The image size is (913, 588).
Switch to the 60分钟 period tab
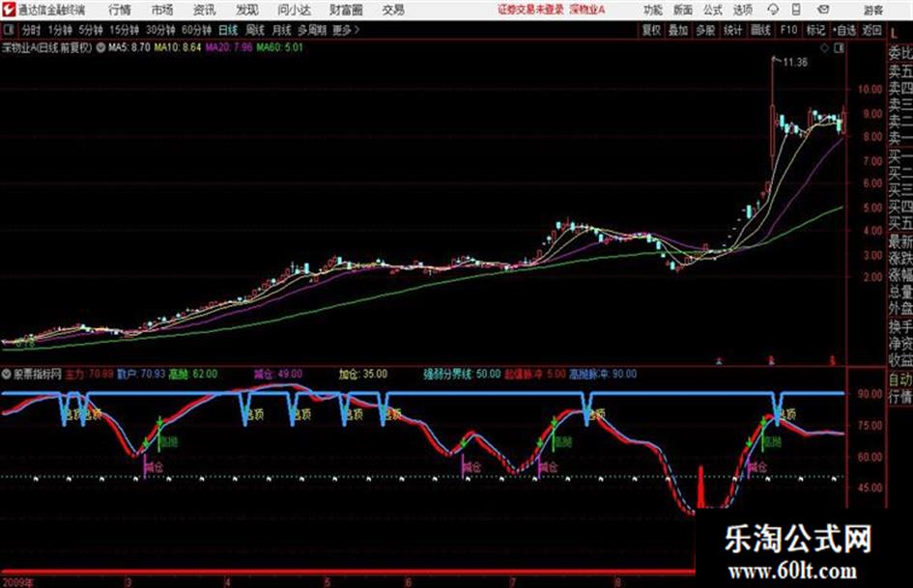pos(197,30)
